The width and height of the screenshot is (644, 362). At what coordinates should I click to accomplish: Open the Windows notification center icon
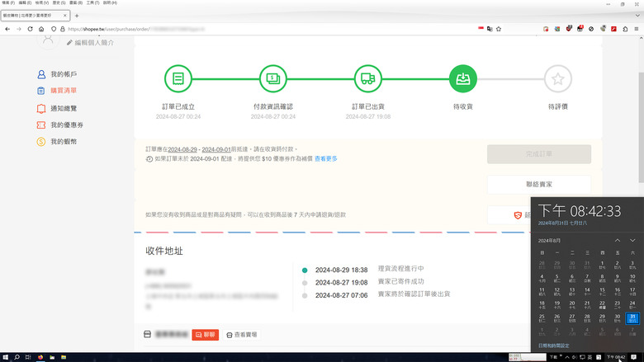(x=634, y=357)
